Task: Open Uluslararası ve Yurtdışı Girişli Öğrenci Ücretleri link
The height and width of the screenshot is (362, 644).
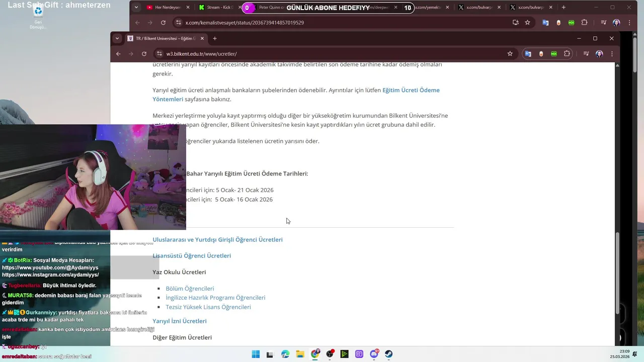Action: coord(217,240)
